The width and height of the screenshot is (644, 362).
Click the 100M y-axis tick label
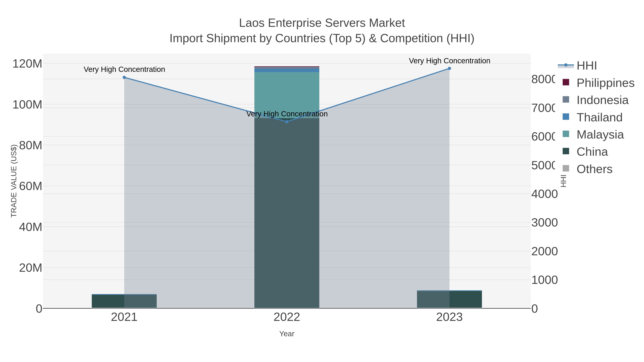tap(27, 104)
